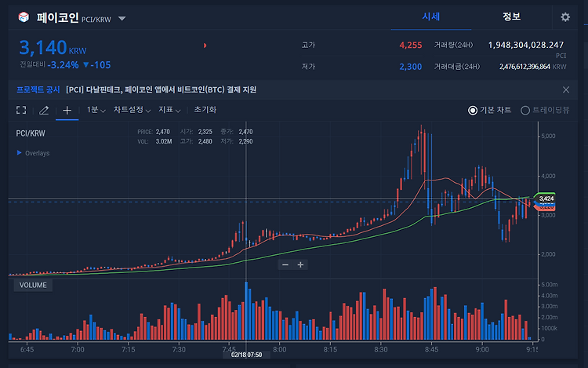Click the 02/18 07:50 time marker
588x368 pixels.
point(246,355)
